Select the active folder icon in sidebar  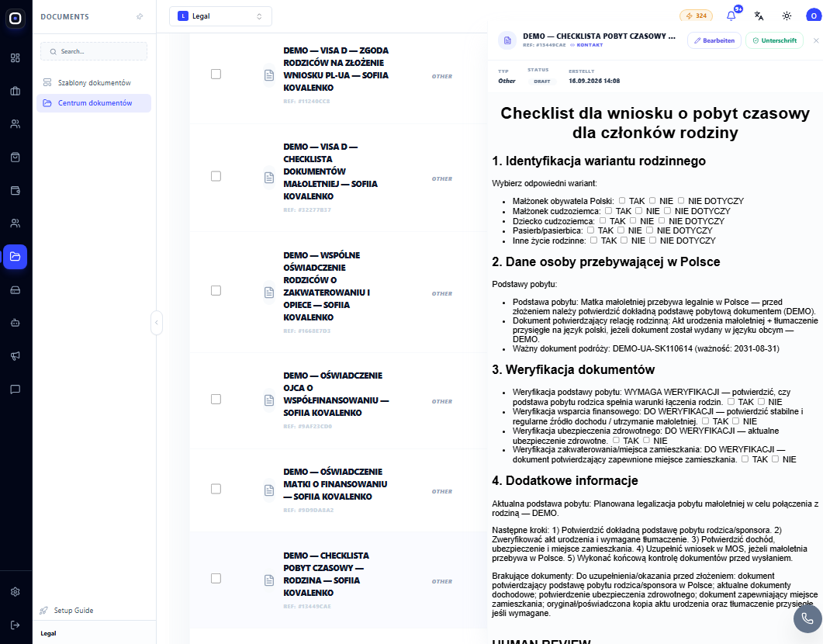point(16,257)
